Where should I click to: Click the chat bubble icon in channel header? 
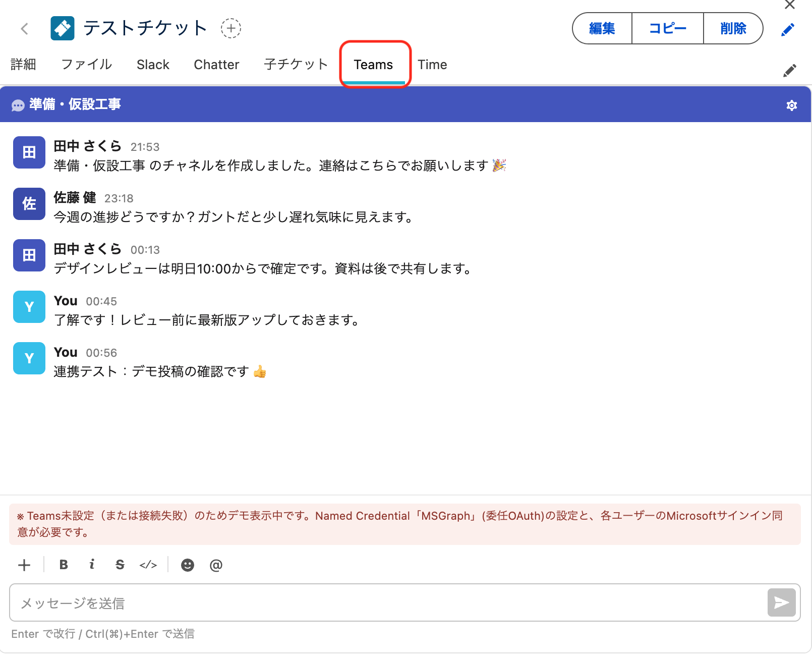click(18, 105)
